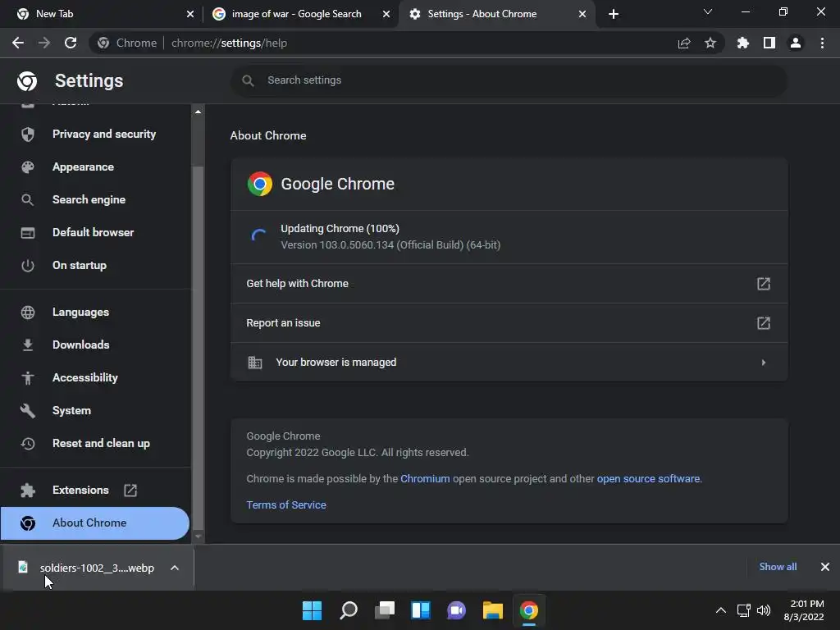
Task: Open Windows Start menu
Action: click(312, 610)
